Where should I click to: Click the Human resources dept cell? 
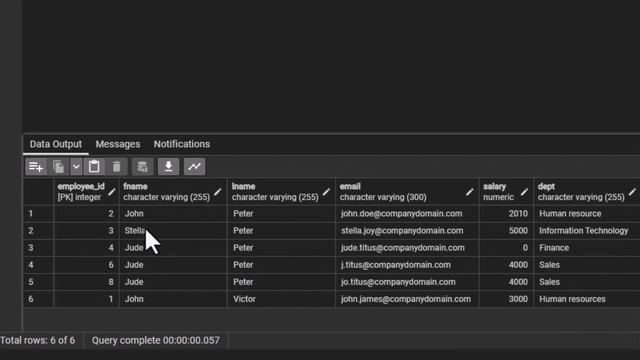click(587, 299)
